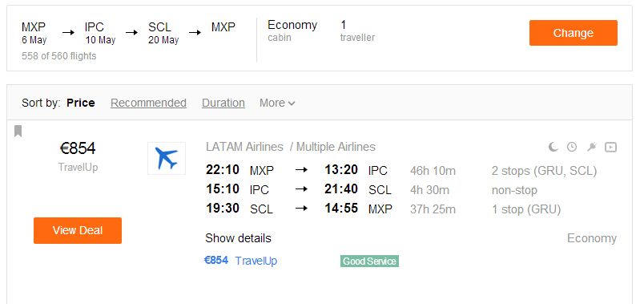The image size is (644, 304).
Task: Click the TravelUp provider link
Action: [x=256, y=261]
